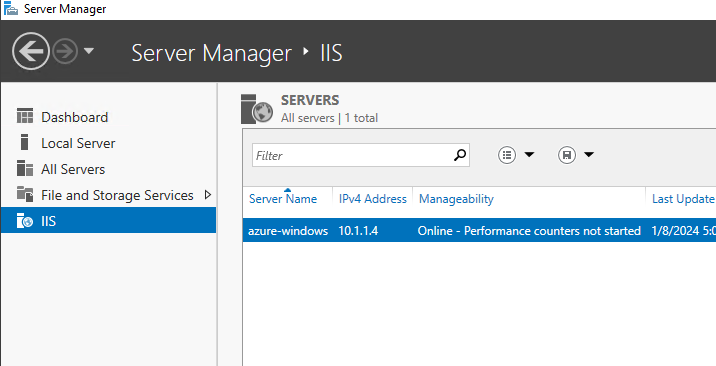This screenshot has height=366, width=716.
Task: Click the Filter magnifier search icon
Action: click(460, 155)
